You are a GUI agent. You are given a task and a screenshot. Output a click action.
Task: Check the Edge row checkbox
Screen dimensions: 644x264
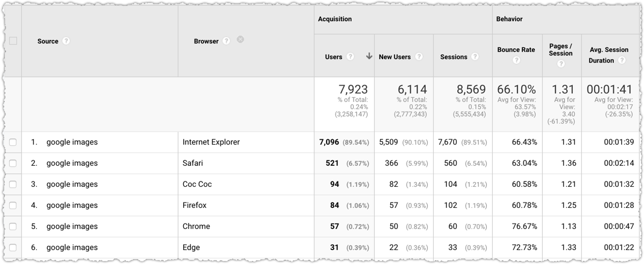point(13,248)
